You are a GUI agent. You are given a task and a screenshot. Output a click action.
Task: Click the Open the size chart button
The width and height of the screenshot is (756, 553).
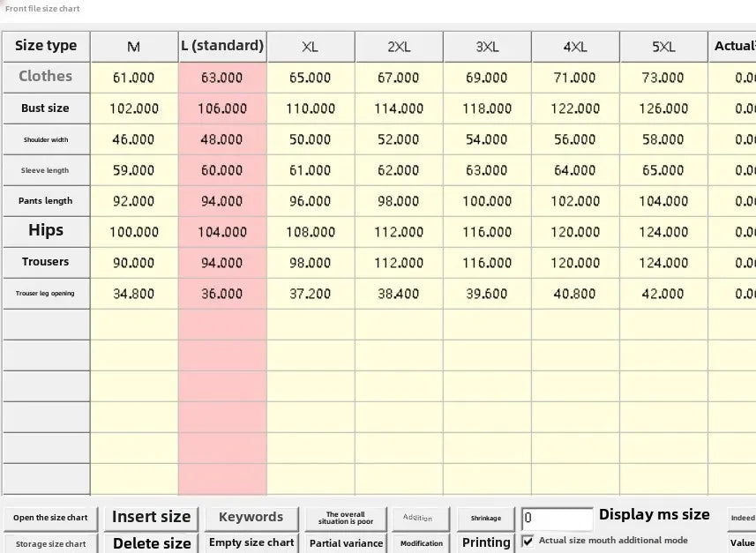click(x=50, y=518)
